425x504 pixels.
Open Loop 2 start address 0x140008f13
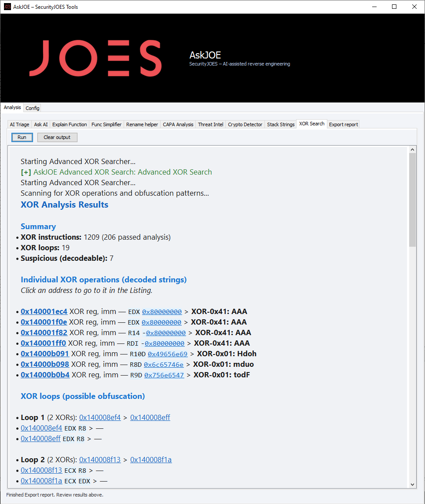click(100, 460)
